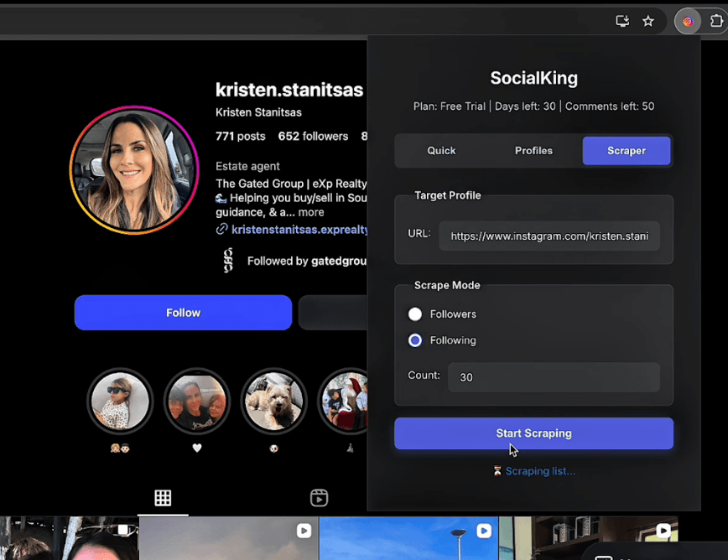Switch to the posts grid view icon

pos(163,498)
